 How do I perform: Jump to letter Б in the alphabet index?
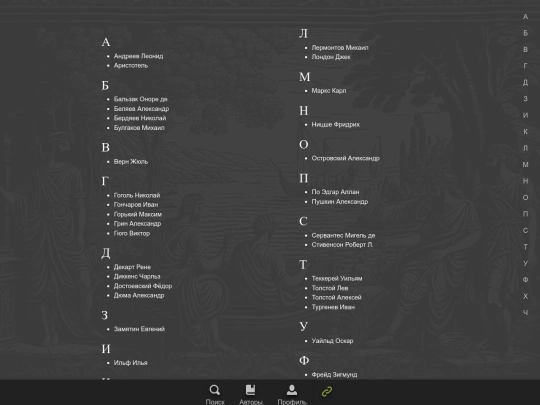[525, 33]
